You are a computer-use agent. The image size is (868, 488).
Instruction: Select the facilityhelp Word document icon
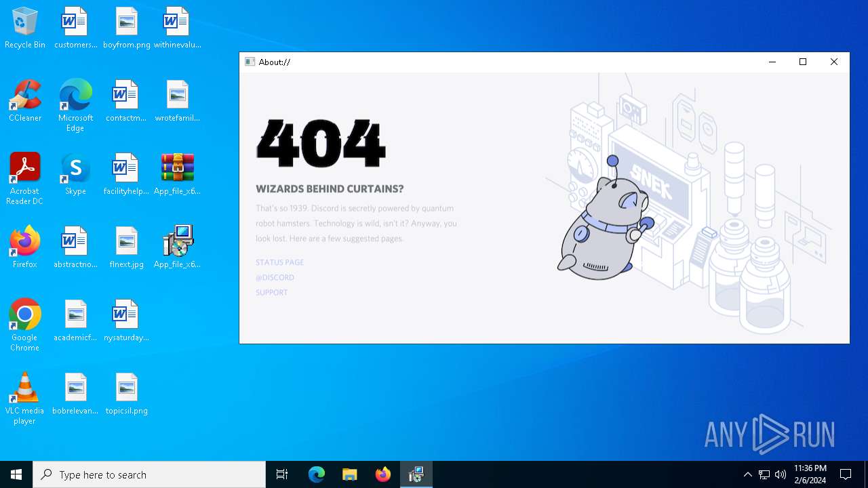[x=126, y=174]
